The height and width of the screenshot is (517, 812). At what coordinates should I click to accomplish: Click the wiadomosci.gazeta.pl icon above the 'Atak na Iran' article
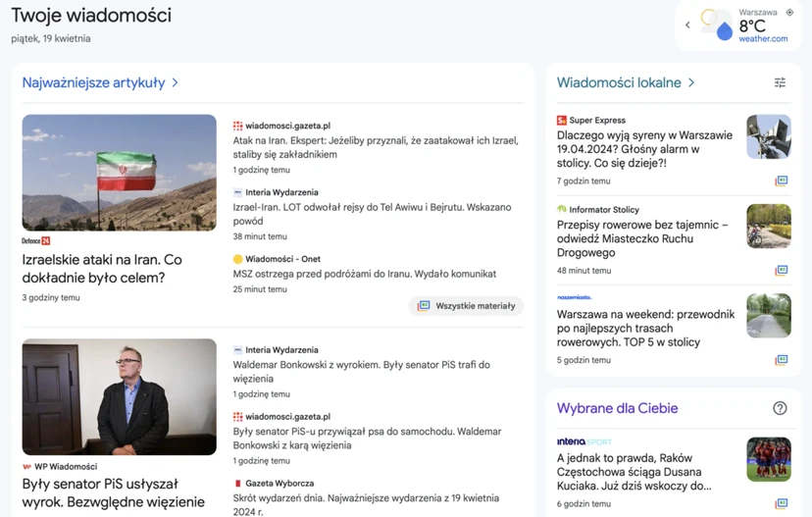pos(237,126)
